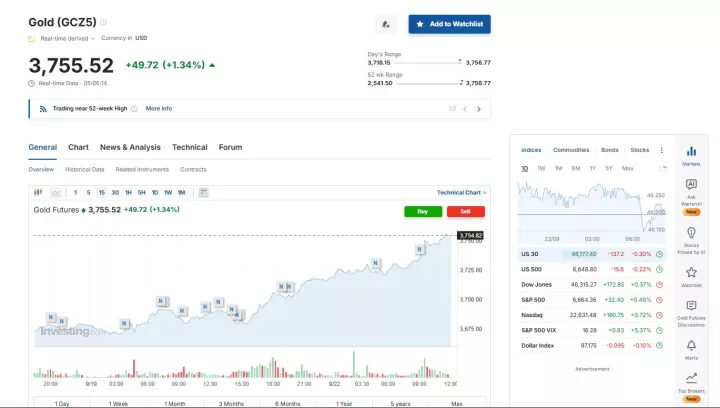Screen dimensions: 720x408
Task: Click the create alert icon beside Add to Watchlist
Action: coord(386,24)
